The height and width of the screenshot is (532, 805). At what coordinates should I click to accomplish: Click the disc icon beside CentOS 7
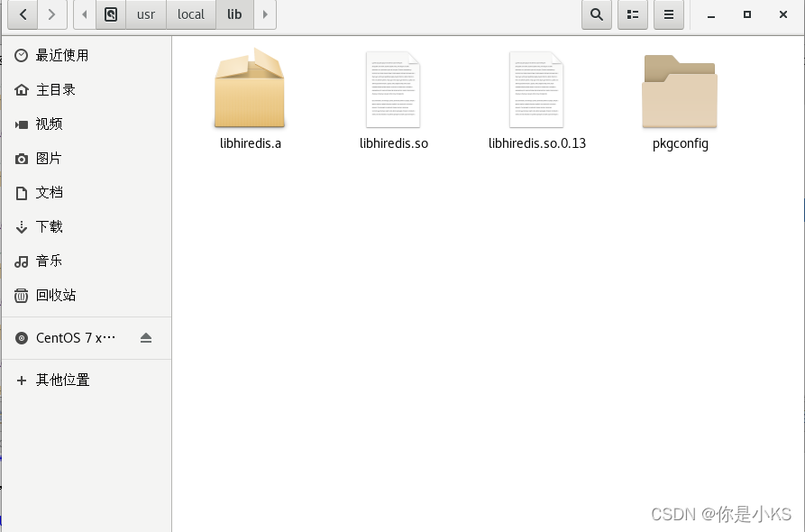[22, 338]
